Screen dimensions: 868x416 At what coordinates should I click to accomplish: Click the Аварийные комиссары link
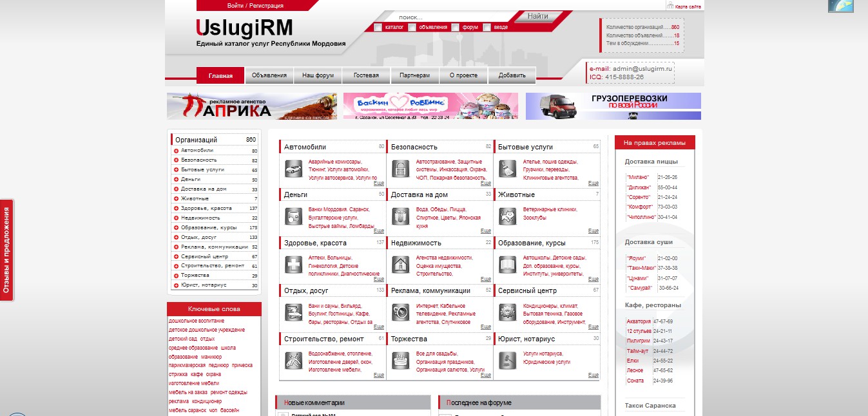coord(334,162)
